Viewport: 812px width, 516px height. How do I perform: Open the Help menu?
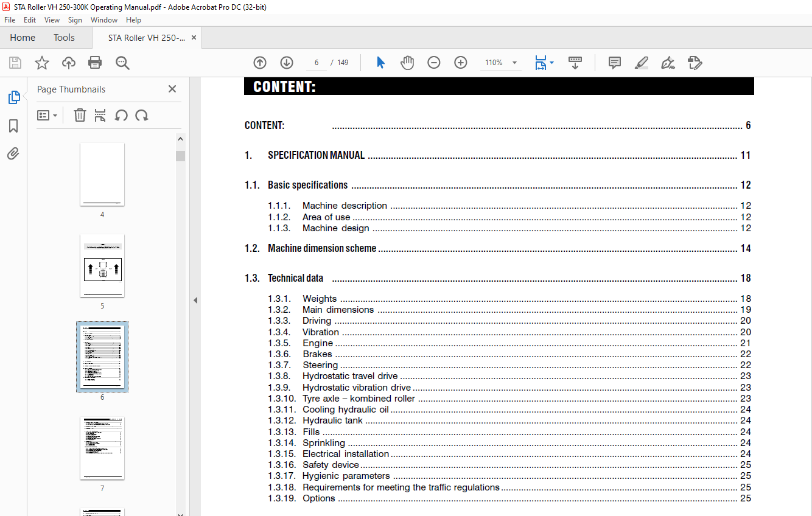[x=133, y=20]
